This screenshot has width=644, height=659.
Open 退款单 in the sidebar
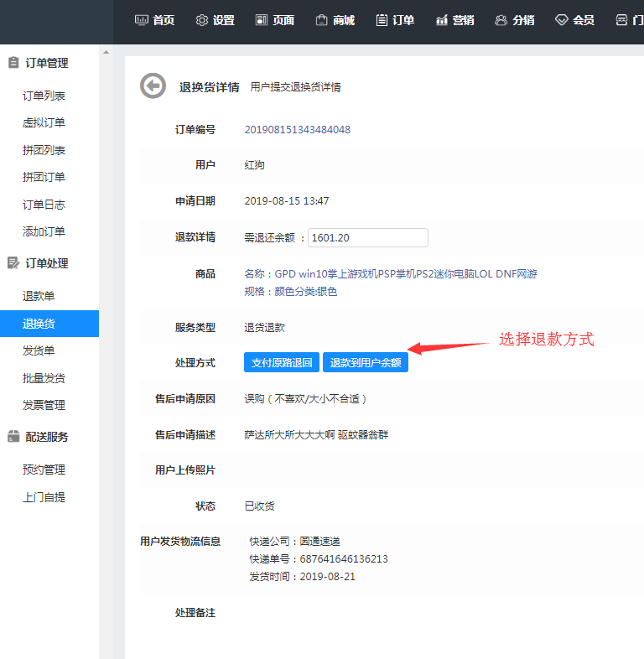click(39, 297)
